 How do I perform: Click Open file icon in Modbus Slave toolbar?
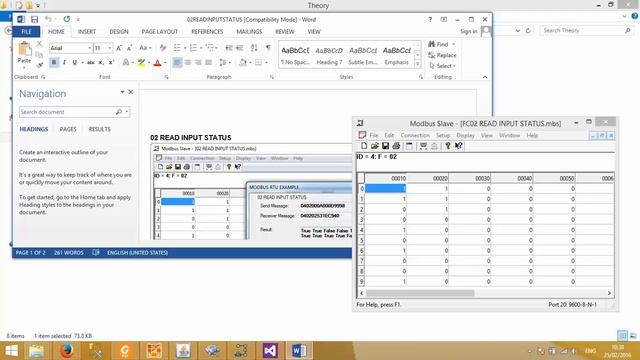[x=375, y=146]
